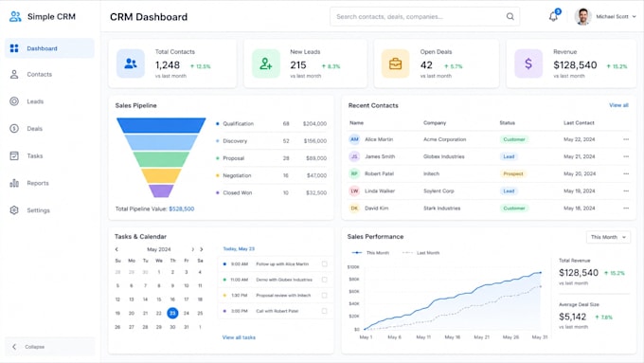Click the Contacts person icon in sidebar

pyautogui.click(x=14, y=75)
